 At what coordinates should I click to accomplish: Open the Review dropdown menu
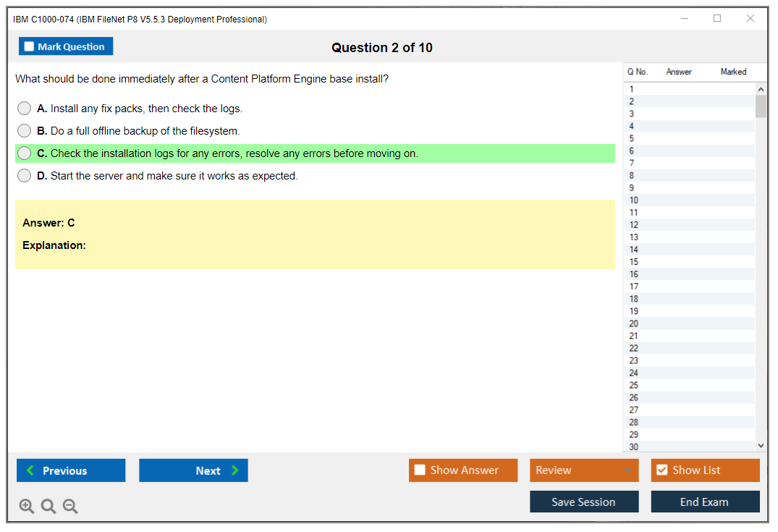click(583, 470)
